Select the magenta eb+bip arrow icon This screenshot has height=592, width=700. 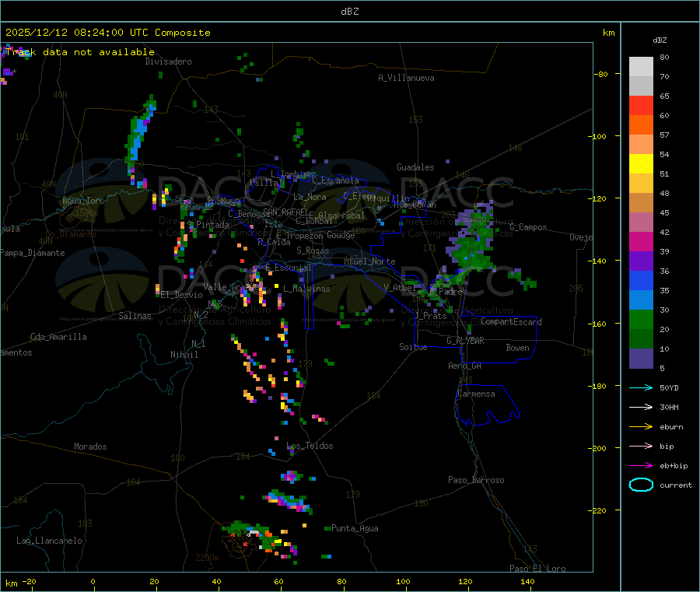tap(641, 465)
